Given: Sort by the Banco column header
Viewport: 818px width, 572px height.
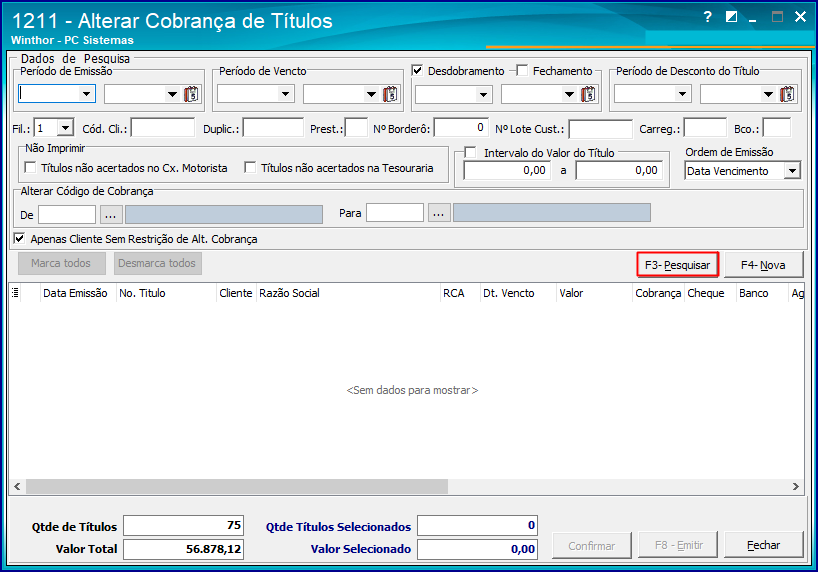Looking at the screenshot, I should coord(762,293).
